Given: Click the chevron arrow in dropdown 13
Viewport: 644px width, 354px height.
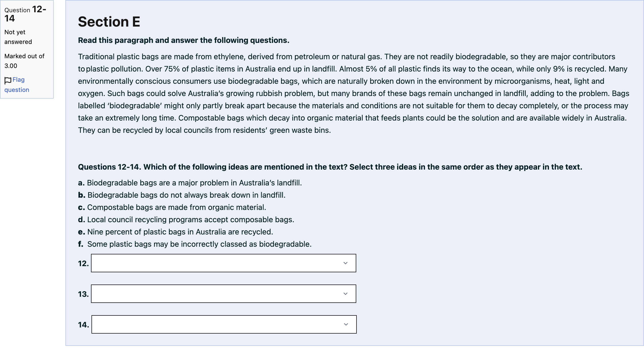Looking at the screenshot, I should pyautogui.click(x=346, y=294).
